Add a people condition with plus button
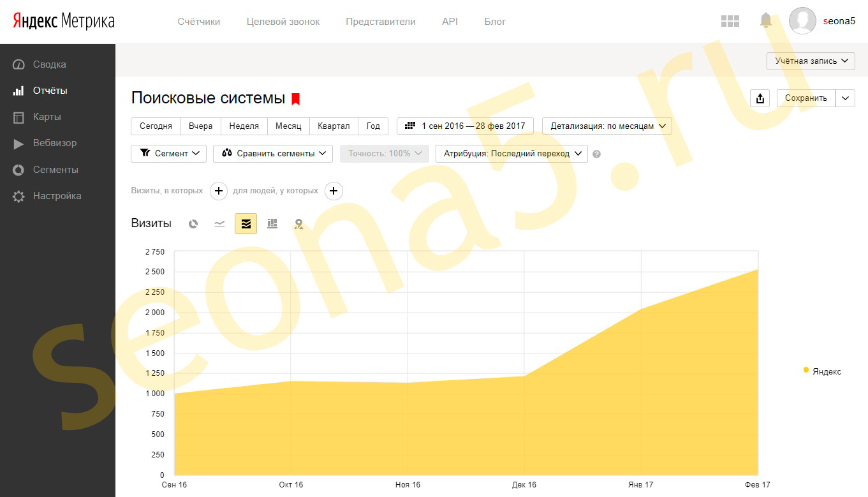This screenshot has width=868, height=497. 334,191
